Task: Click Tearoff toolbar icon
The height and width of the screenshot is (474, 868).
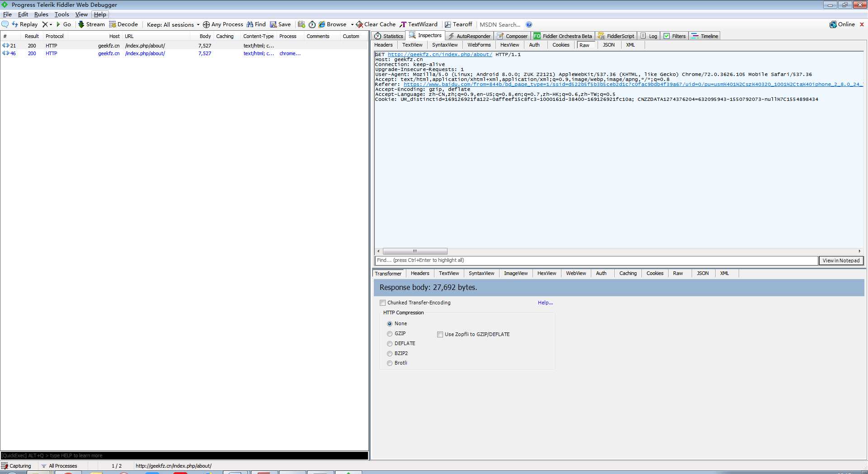Action: point(448,24)
